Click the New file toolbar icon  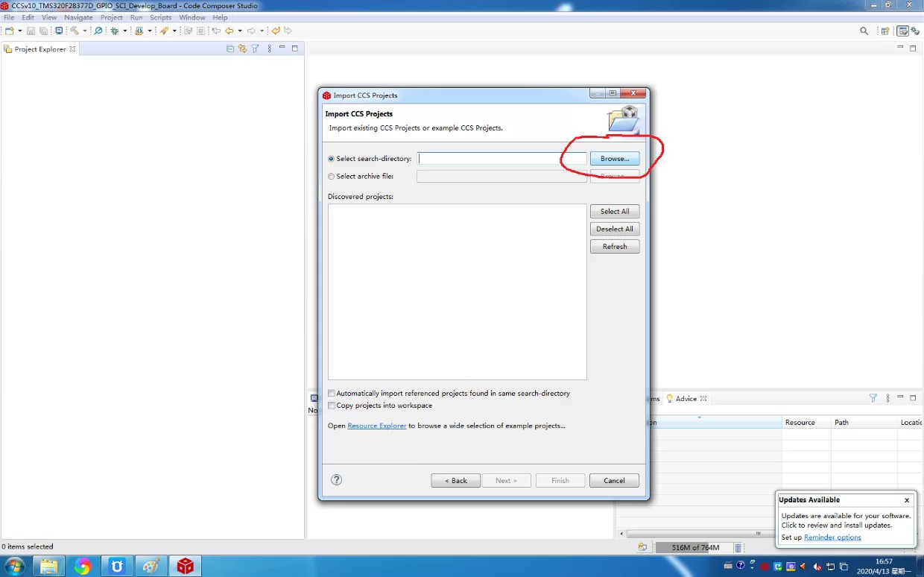pos(9,31)
